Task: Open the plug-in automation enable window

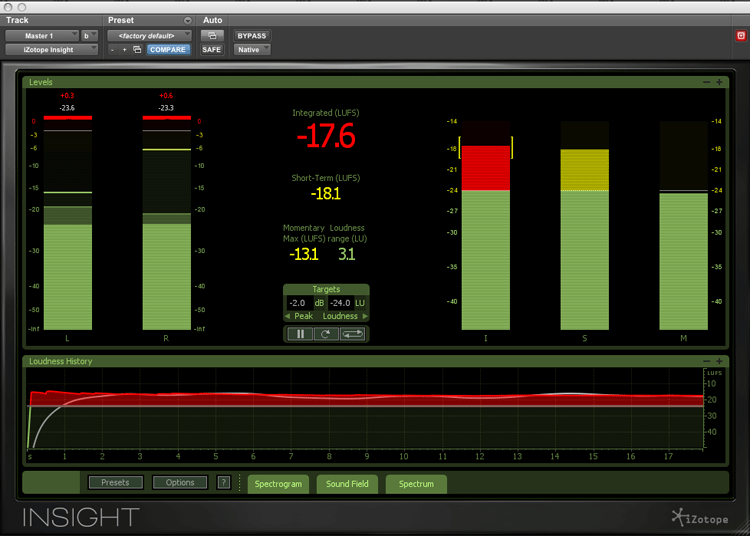Action: tap(212, 36)
